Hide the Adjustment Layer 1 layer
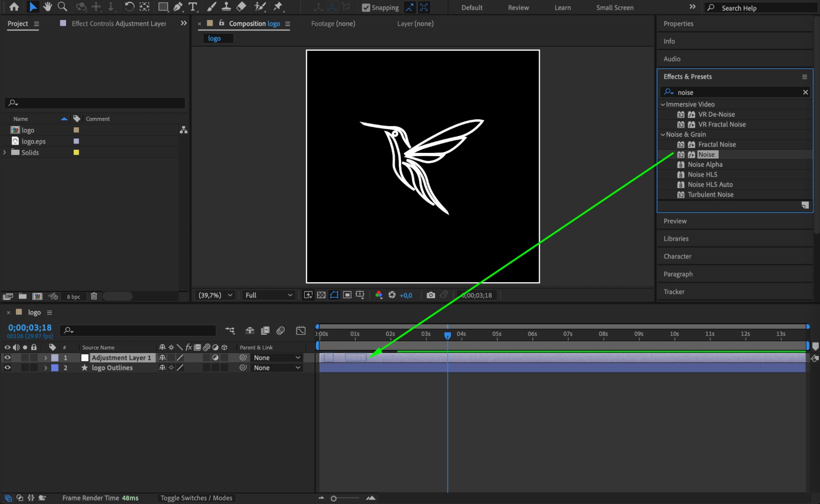Image resolution: width=820 pixels, height=504 pixels. (x=7, y=358)
